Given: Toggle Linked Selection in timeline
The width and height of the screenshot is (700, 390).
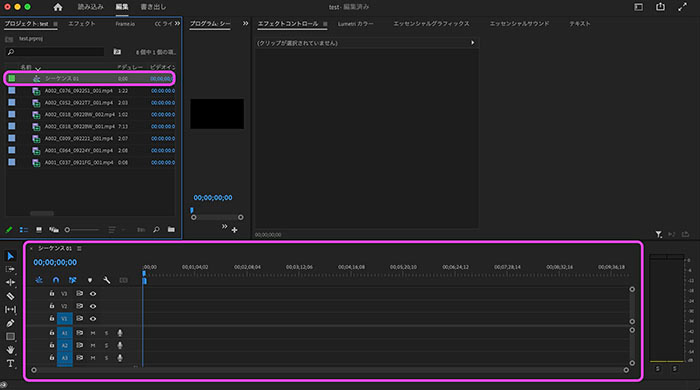Looking at the screenshot, I should coord(72,280).
